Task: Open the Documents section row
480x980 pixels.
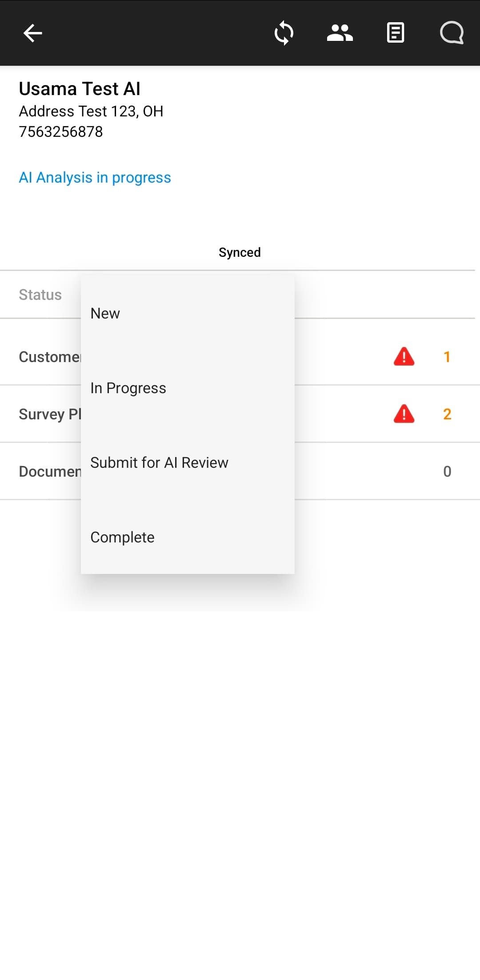Action: [x=240, y=471]
